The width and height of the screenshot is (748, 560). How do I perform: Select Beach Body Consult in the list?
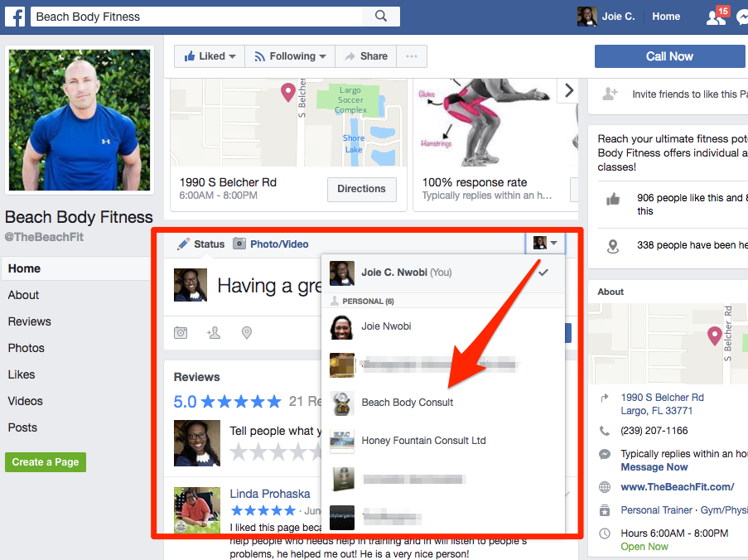tap(443, 403)
